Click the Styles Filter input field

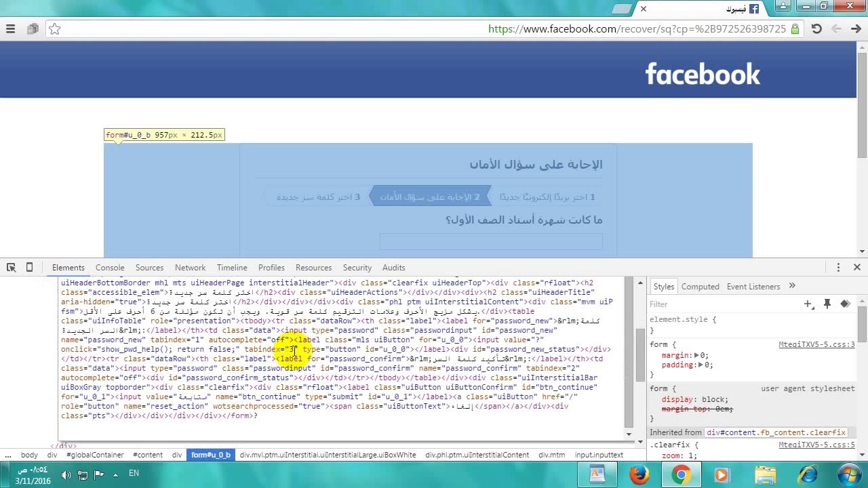click(722, 304)
